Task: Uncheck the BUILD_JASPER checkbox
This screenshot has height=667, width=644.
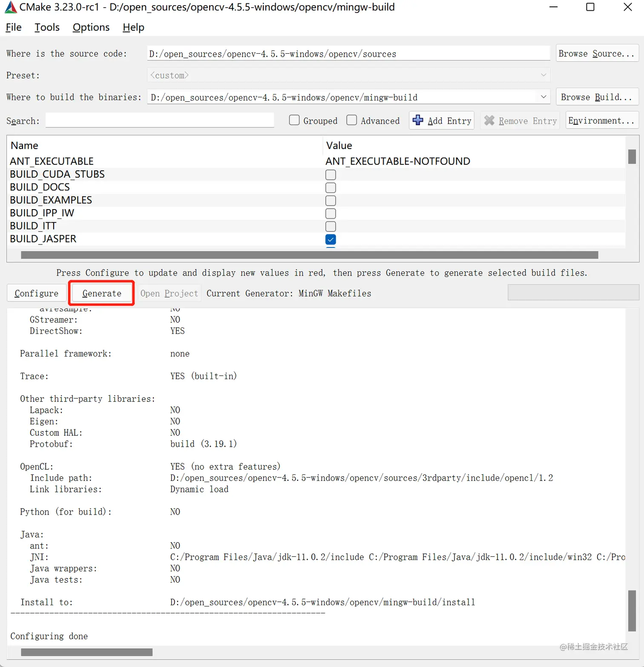Action: tap(331, 239)
